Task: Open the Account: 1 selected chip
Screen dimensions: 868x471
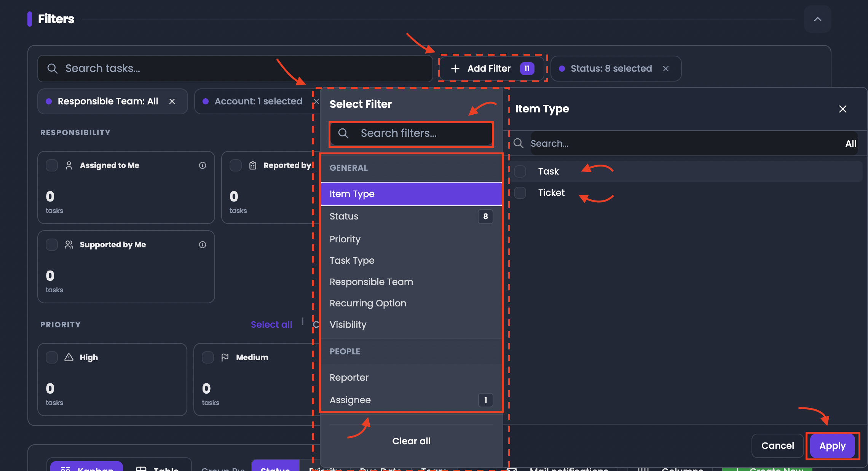Action: 258,101
